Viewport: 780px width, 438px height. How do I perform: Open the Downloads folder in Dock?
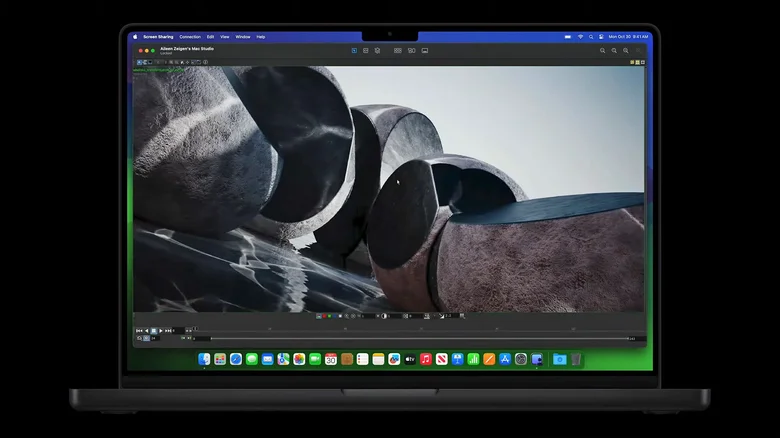click(560, 359)
